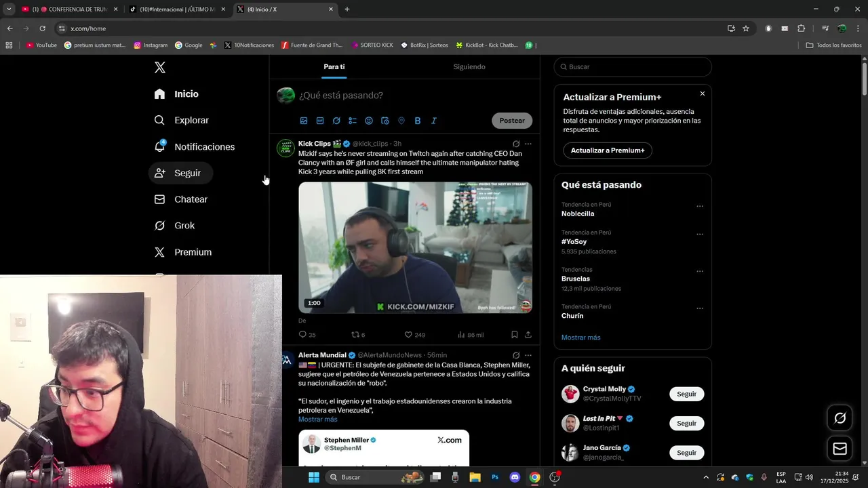Click the Buscar search field on X

coord(633,67)
